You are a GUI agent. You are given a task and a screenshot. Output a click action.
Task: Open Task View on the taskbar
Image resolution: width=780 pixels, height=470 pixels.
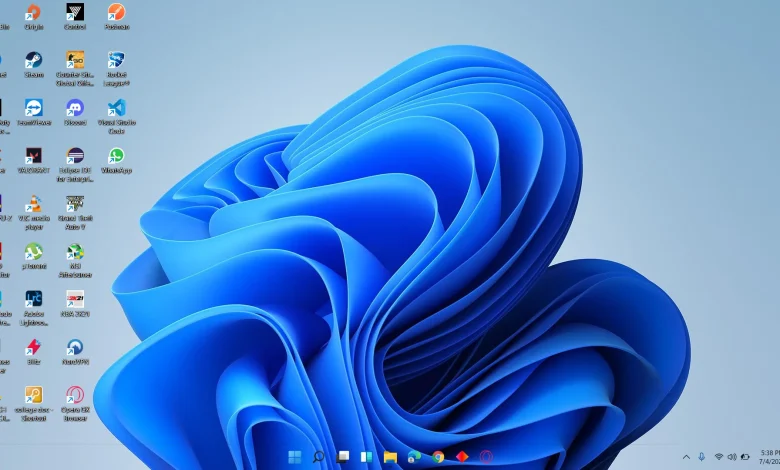(x=342, y=457)
